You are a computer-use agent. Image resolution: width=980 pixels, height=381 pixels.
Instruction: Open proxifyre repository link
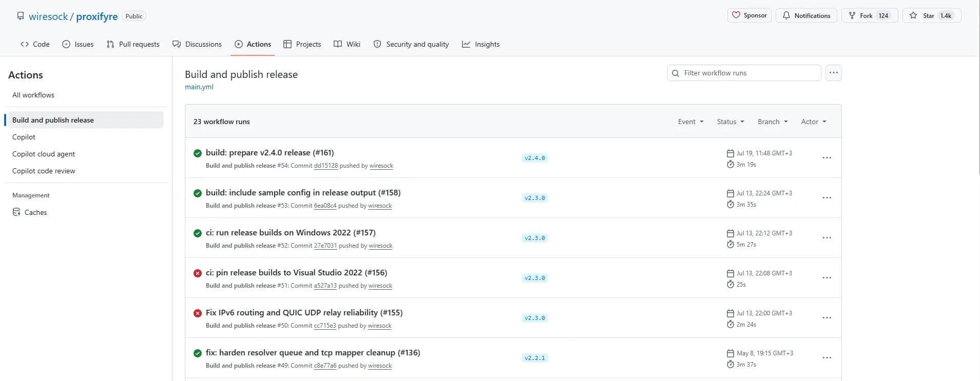coord(97,16)
